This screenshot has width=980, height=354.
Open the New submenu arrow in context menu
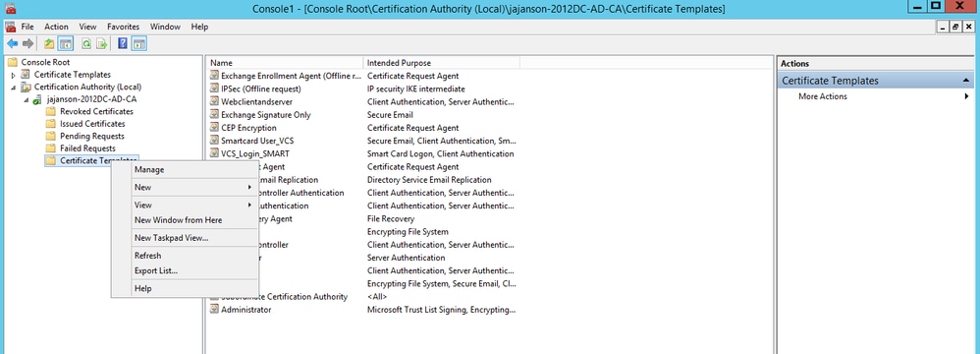coord(249,187)
